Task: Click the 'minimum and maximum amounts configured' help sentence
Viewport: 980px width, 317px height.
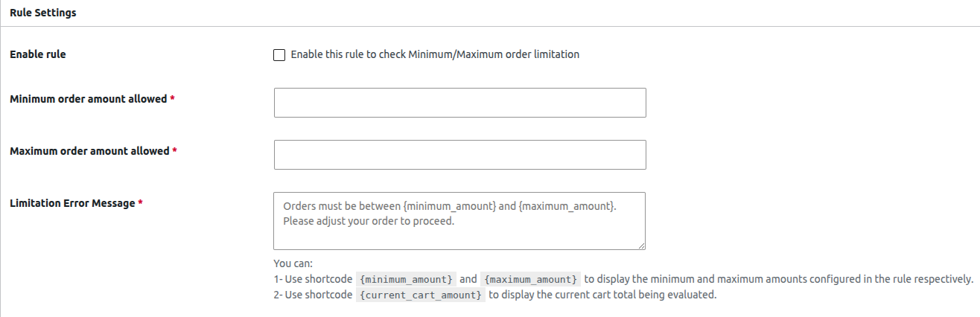Action: point(779,279)
